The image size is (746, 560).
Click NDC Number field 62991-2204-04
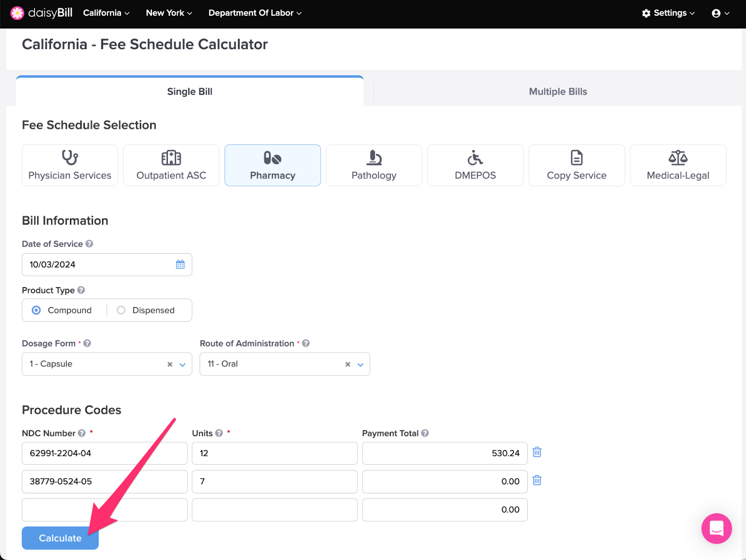pos(104,453)
